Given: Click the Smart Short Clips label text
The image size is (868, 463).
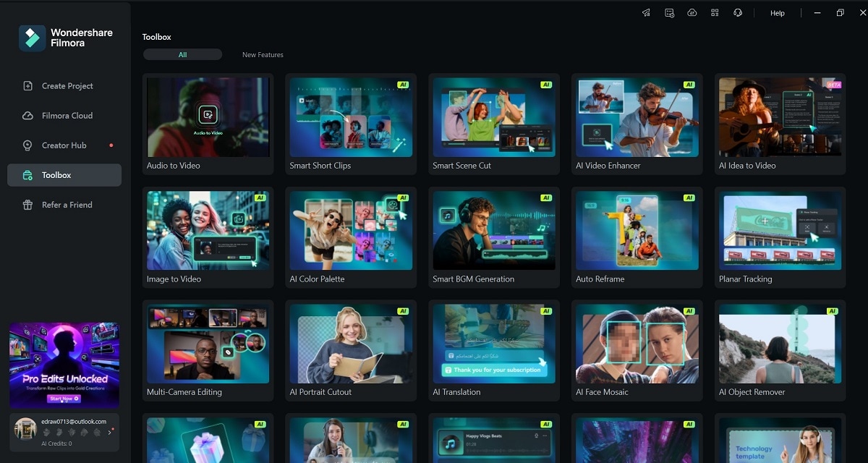Looking at the screenshot, I should coord(320,166).
